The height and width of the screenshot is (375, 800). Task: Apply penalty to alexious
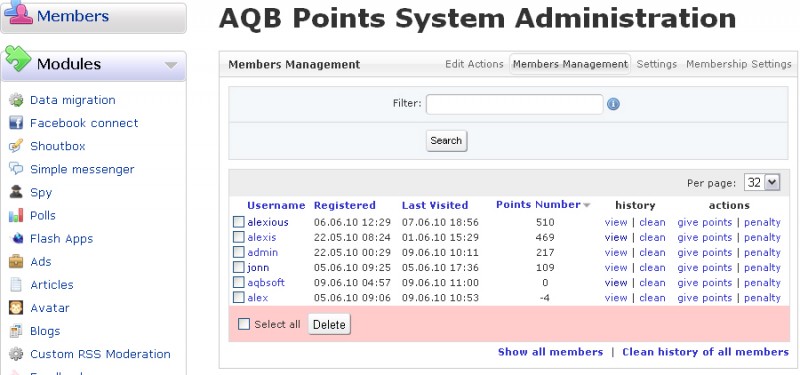[762, 222]
